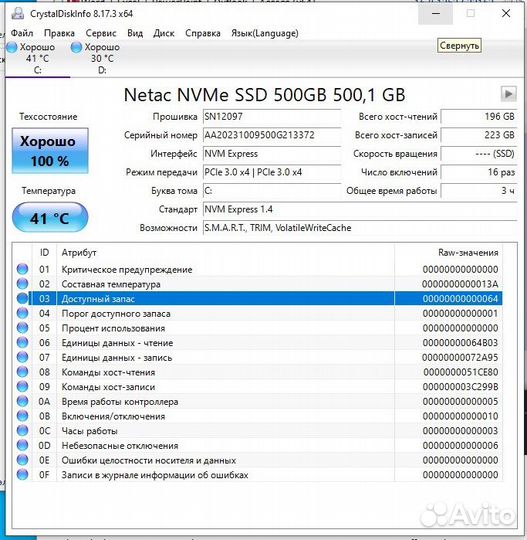The image size is (527, 540).
Task: Select the Команды хост-чтения row
Action: point(258,372)
